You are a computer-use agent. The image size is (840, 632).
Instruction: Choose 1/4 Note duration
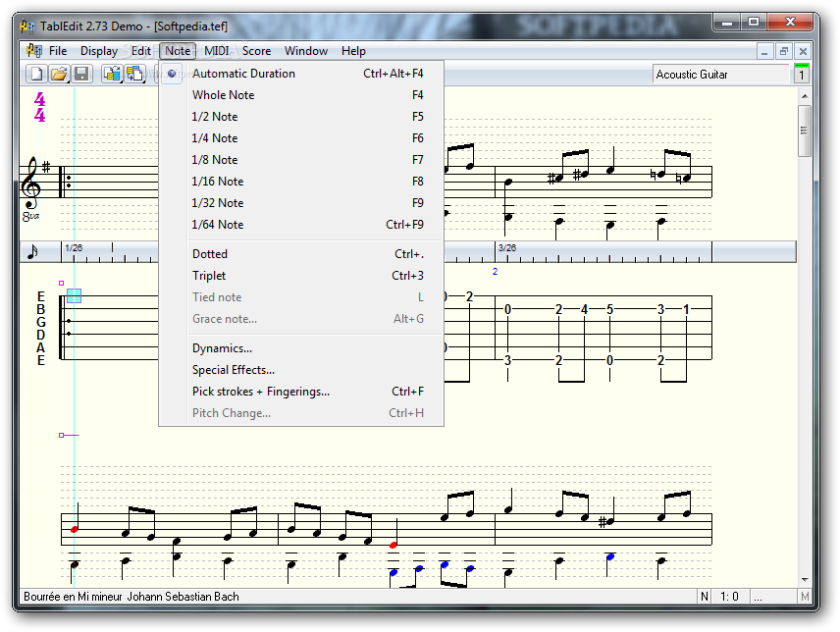tap(301, 137)
